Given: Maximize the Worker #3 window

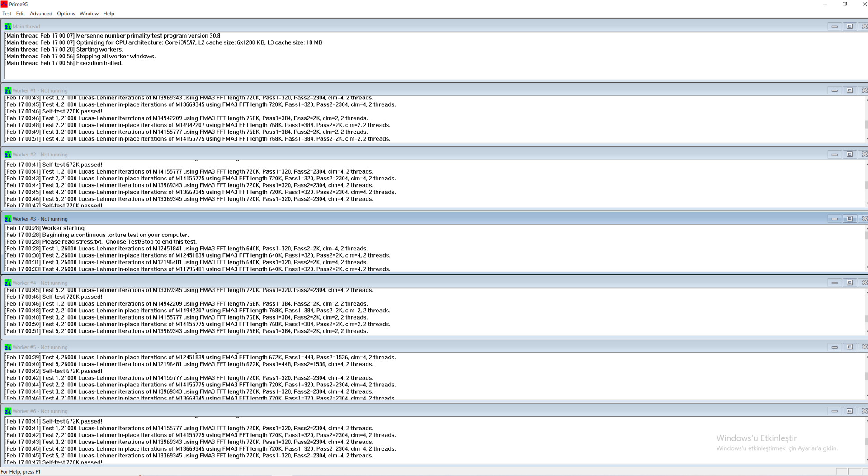Looking at the screenshot, I should pyautogui.click(x=849, y=219).
